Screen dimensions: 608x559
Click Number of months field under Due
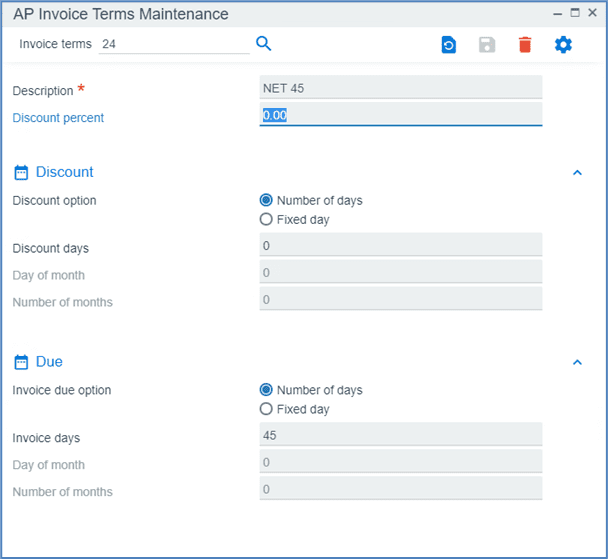[x=401, y=488]
